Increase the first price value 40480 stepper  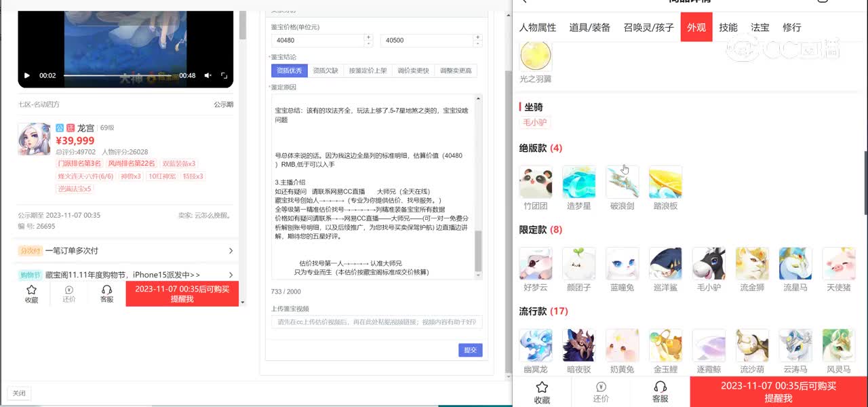pos(368,37)
